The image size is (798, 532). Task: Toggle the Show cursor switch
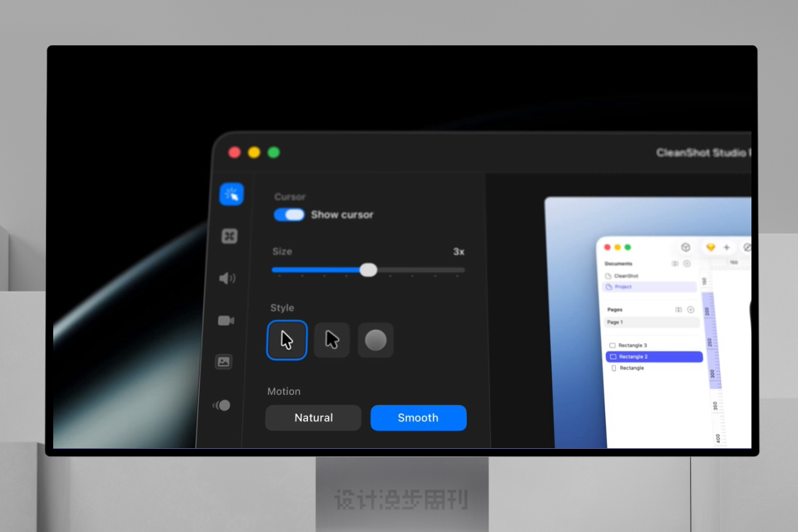click(289, 214)
